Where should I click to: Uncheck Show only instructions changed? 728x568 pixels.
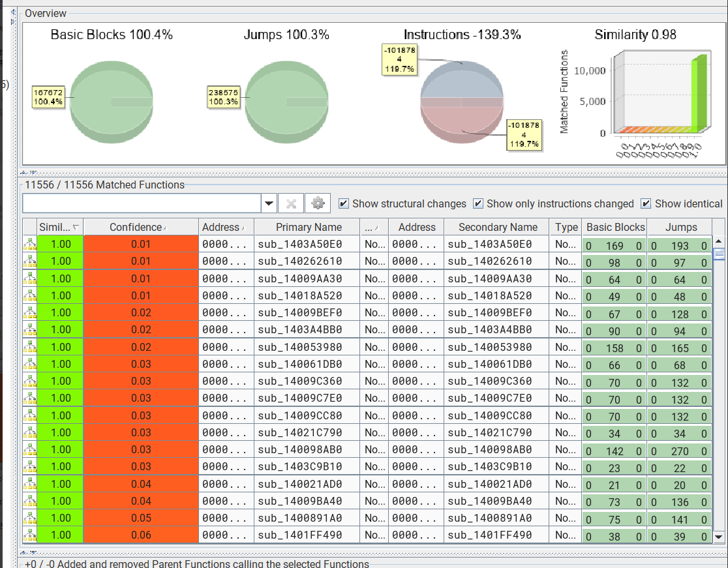coord(479,203)
